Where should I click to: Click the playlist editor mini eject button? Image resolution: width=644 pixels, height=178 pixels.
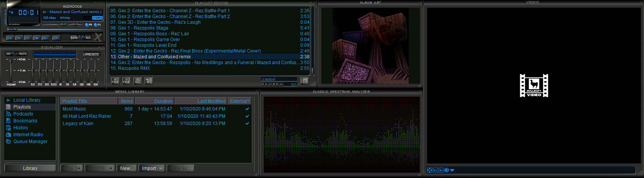[281, 84]
